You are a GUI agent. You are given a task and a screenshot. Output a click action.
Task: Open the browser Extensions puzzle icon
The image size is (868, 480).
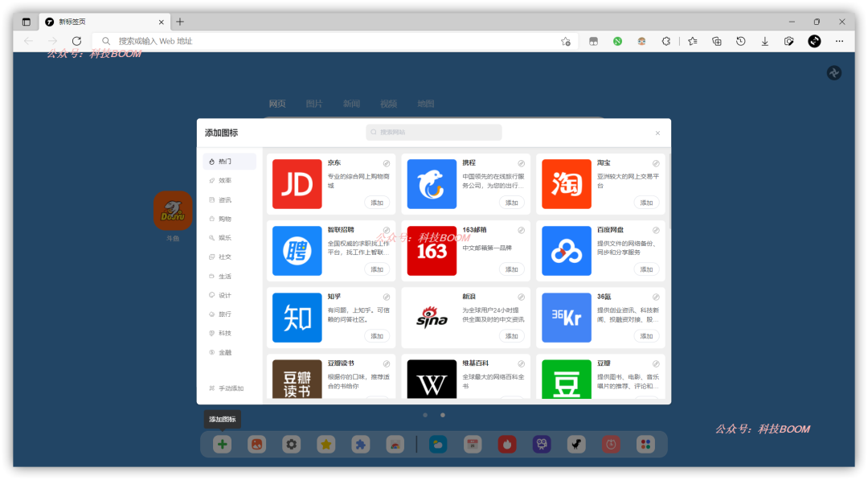[666, 42]
